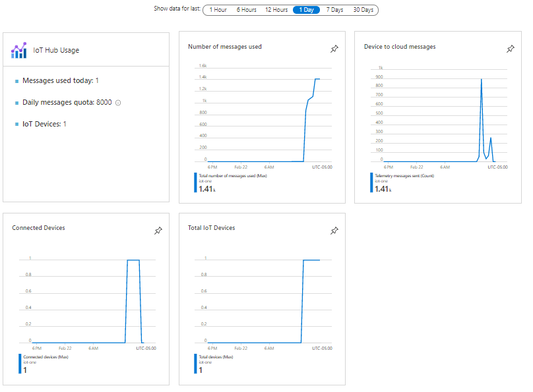Click the Connected Devices chart plot area
Image resolution: width=533 pixels, height=392 pixels.
[87, 301]
